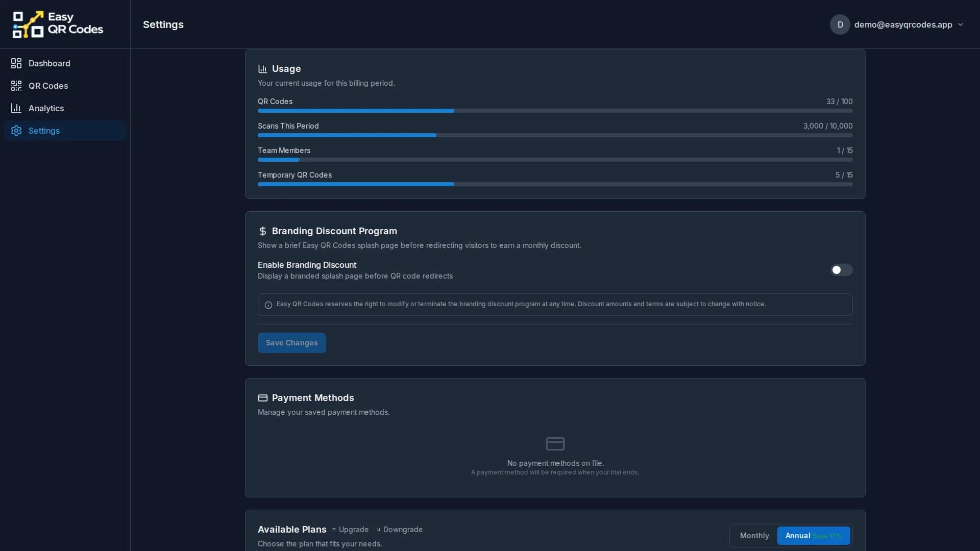The width and height of the screenshot is (980, 551).
Task: Open Dashboard in the sidebar
Action: (65, 63)
